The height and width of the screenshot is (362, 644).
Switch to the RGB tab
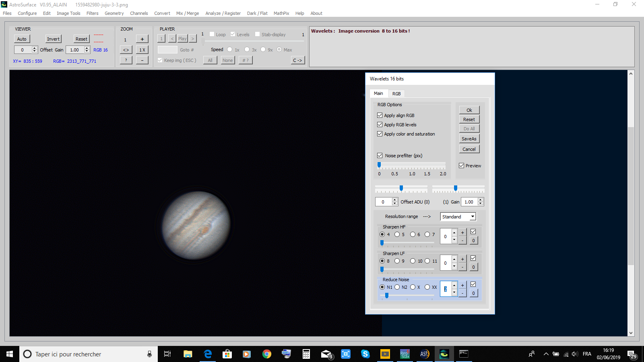396,94
